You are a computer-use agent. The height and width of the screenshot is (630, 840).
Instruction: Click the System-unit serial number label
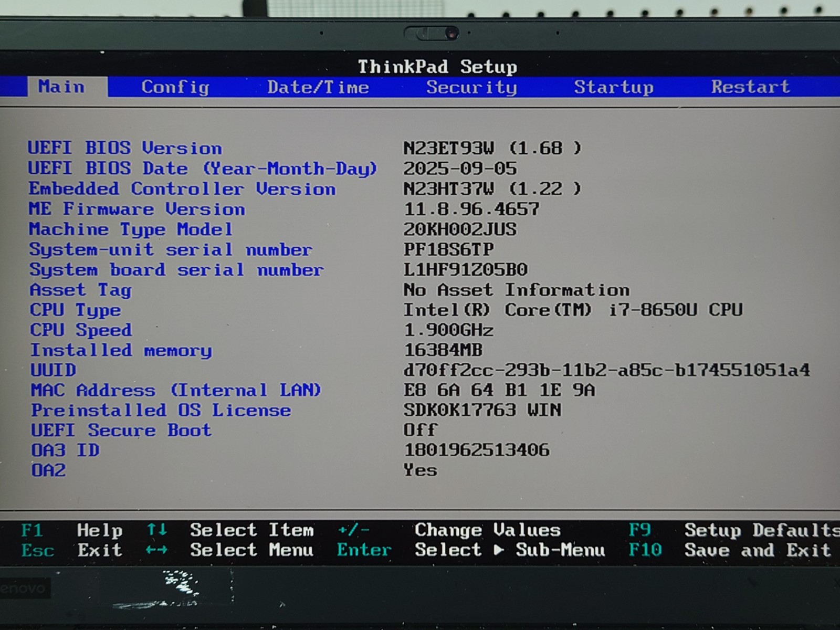tap(171, 249)
